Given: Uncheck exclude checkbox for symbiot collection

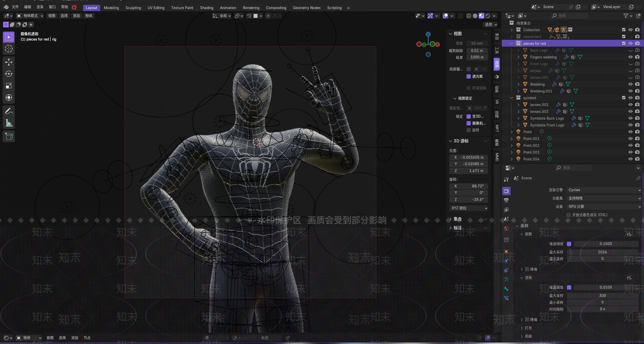Looking at the screenshot, I should [623, 98].
